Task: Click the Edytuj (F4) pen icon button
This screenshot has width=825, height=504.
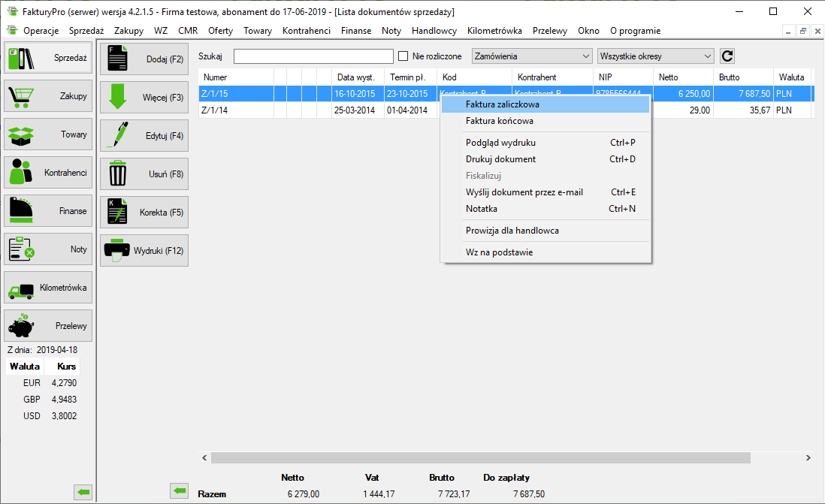Action: click(144, 136)
